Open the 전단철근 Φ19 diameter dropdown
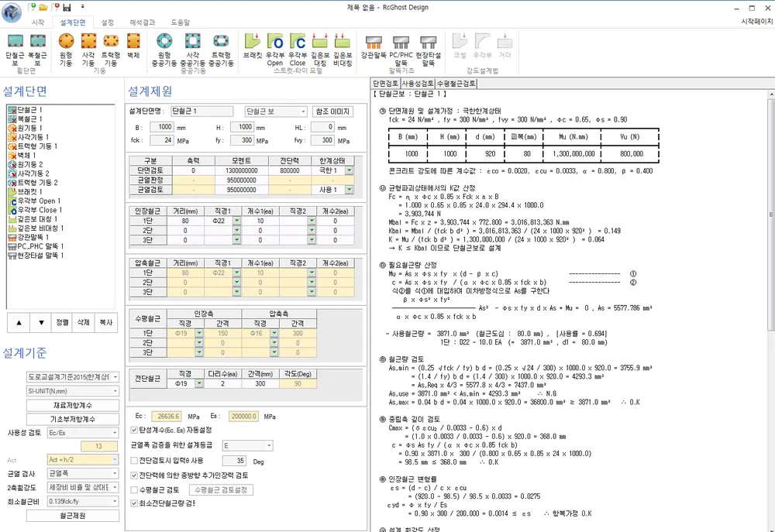 click(199, 384)
